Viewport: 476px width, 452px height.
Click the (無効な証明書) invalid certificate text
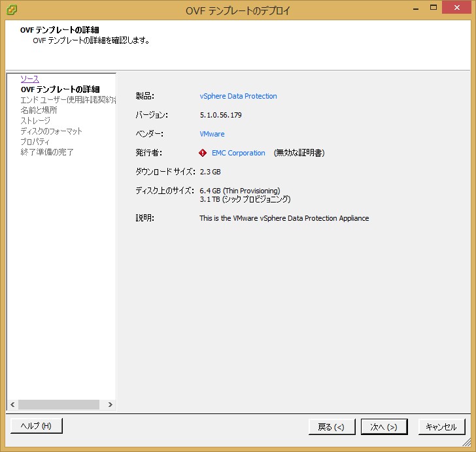click(x=299, y=153)
